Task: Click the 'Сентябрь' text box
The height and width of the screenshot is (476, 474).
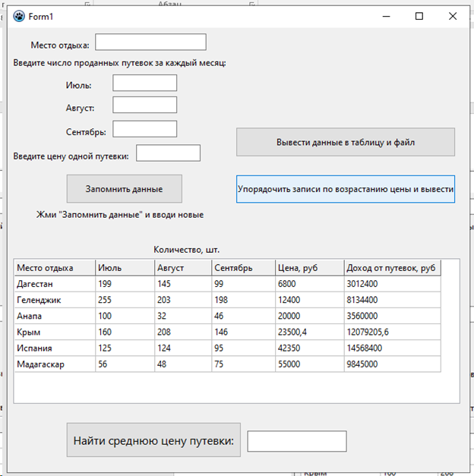Action: [144, 129]
